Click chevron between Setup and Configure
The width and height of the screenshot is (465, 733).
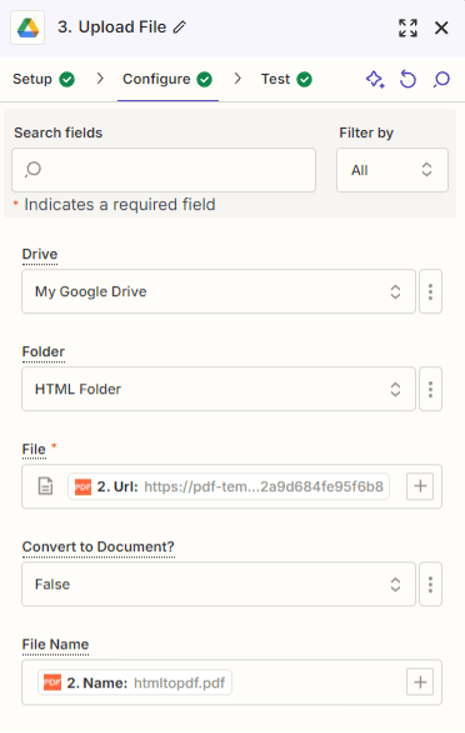pos(100,79)
